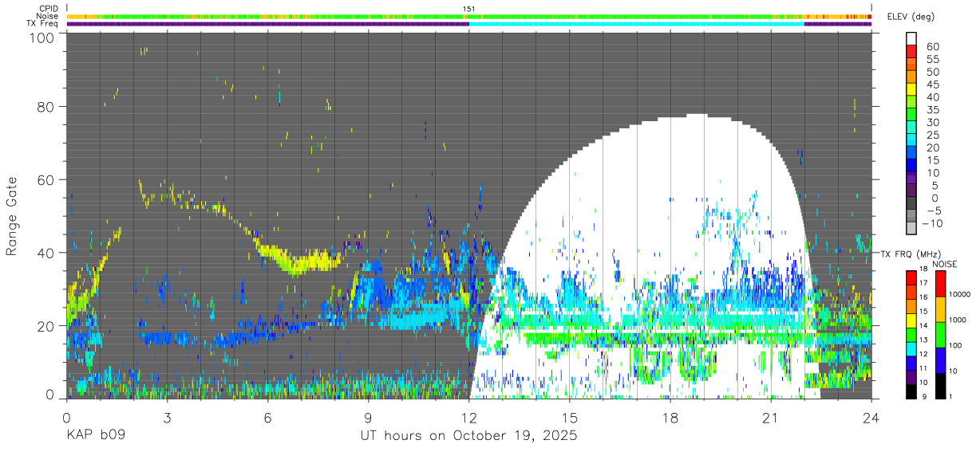Click the 1000 label on the NOISE legend
Viewport: 980px width, 452px height.
tap(957, 319)
